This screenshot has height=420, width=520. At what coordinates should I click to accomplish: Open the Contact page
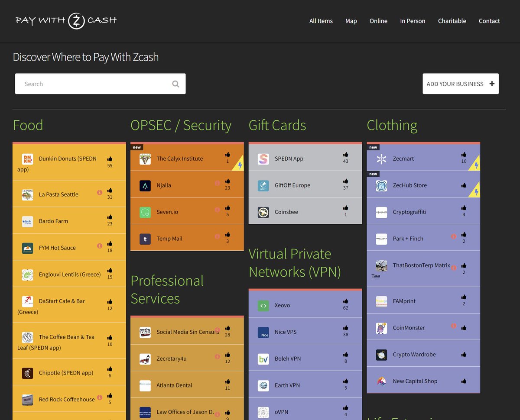(x=489, y=21)
